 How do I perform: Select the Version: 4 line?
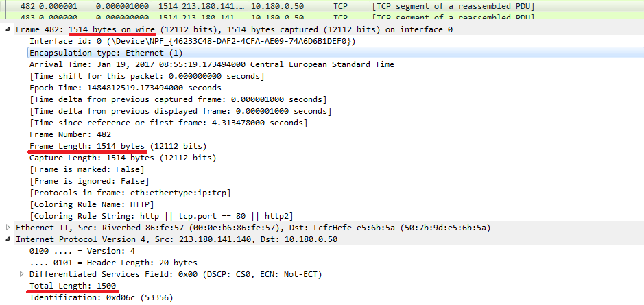click(x=82, y=250)
